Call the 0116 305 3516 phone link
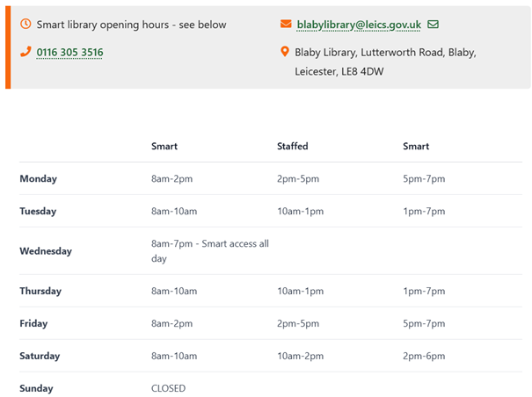This screenshot has height=397, width=532. [x=69, y=53]
